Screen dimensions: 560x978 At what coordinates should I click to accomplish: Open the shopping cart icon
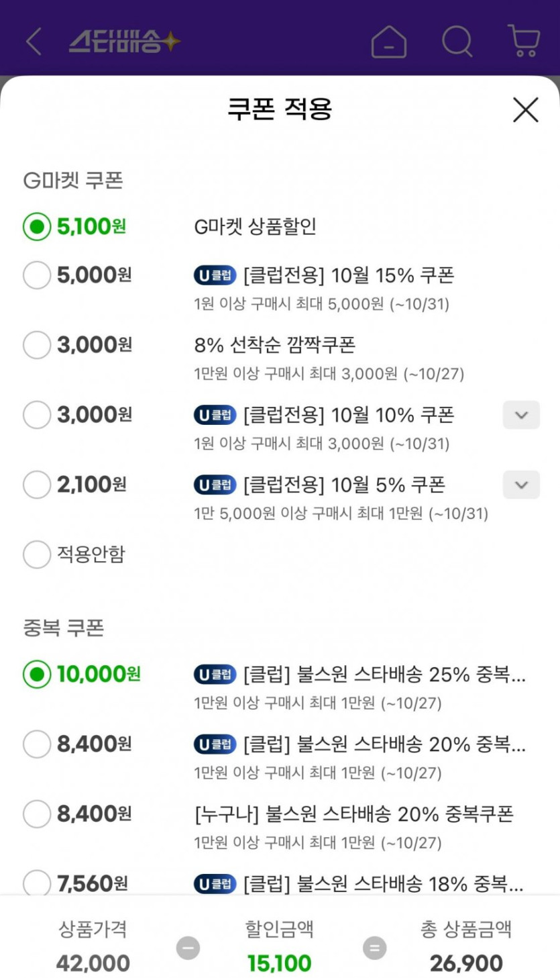pyautogui.click(x=524, y=42)
